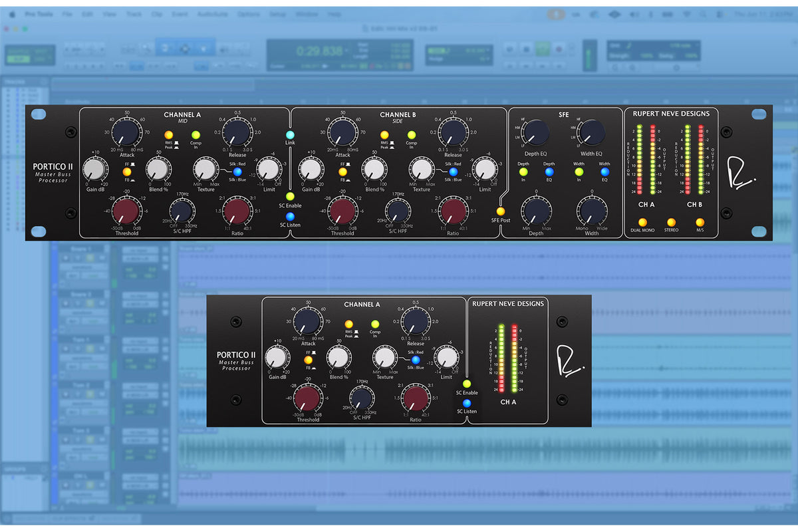Toggle Silk Red/Blue button on stereo Channel A

[x=237, y=172]
